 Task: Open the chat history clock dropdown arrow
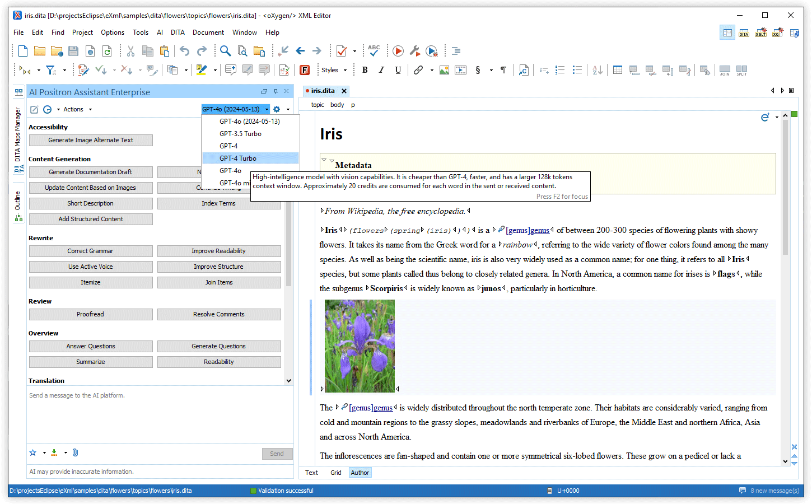(x=58, y=109)
